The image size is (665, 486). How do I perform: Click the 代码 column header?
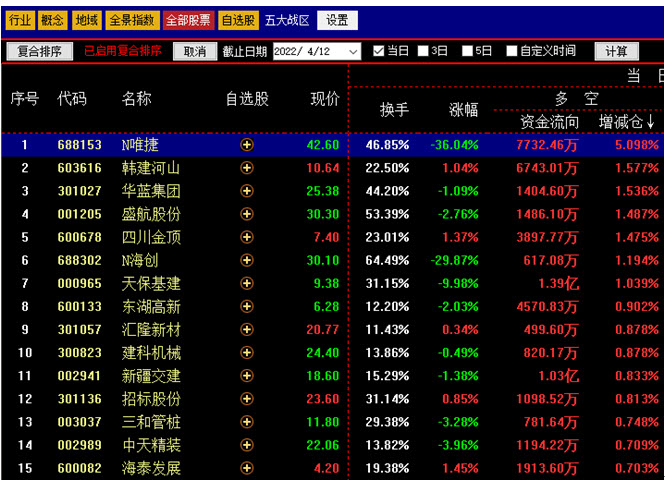(x=72, y=99)
